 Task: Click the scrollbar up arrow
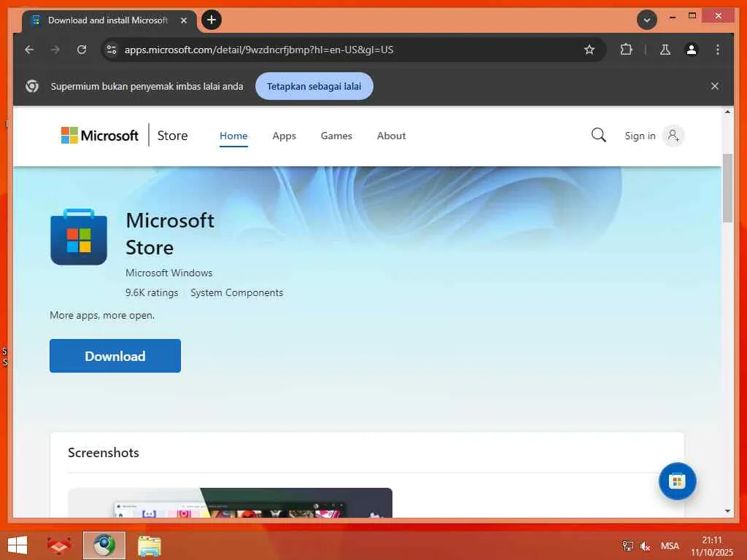(x=727, y=112)
